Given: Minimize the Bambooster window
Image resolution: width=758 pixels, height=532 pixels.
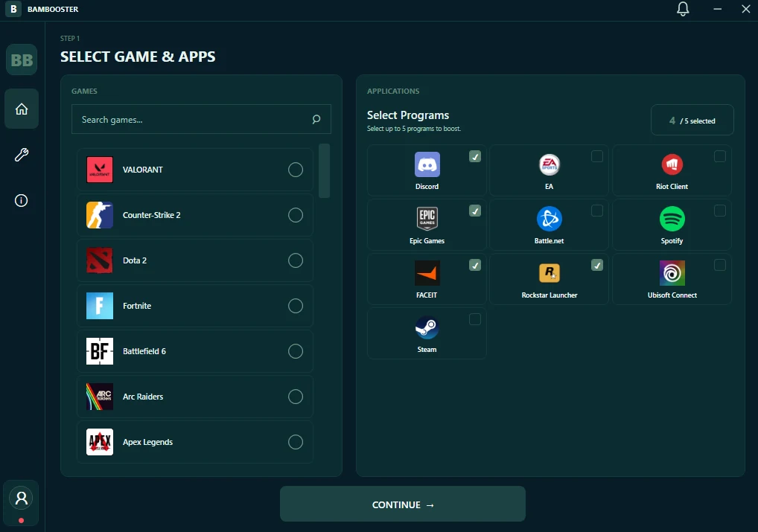Looking at the screenshot, I should [x=717, y=9].
